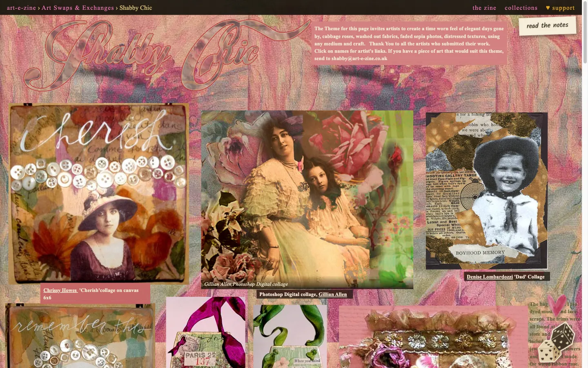Go to Art Swaps & Exchanges breadcrumb
Screen dimensions: 588x368
[x=78, y=8]
